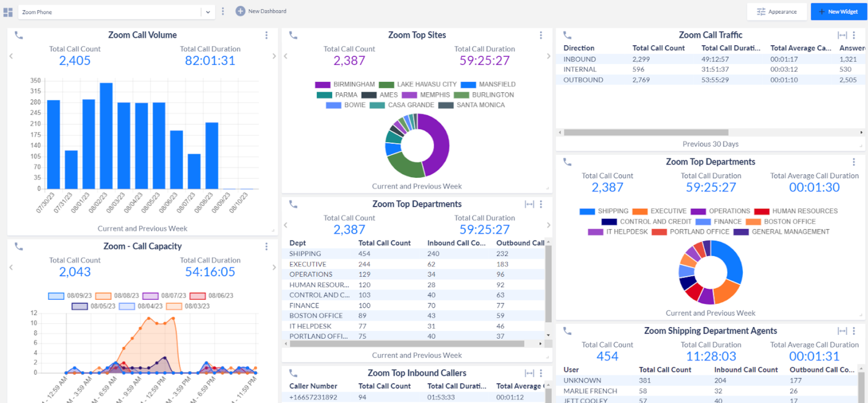Open the Zoom Phone dashboard dropdown

[207, 12]
